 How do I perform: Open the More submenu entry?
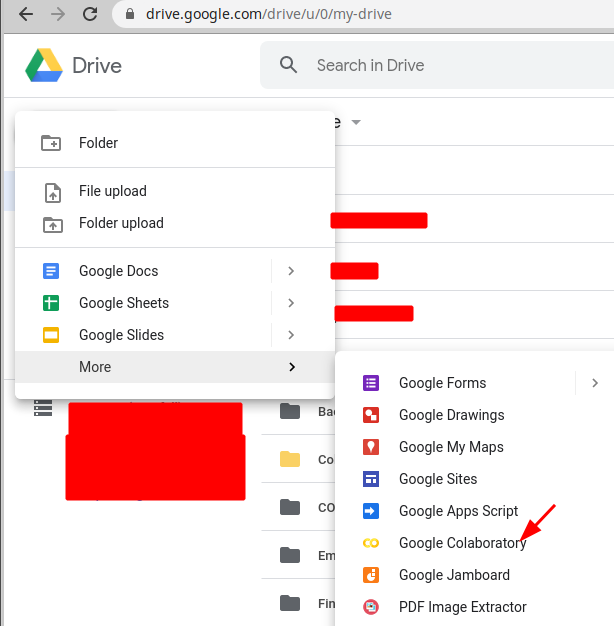(175, 367)
